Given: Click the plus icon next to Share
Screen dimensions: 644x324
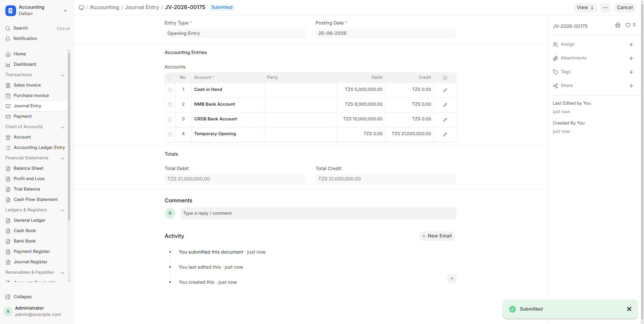Looking at the screenshot, I should (631, 86).
